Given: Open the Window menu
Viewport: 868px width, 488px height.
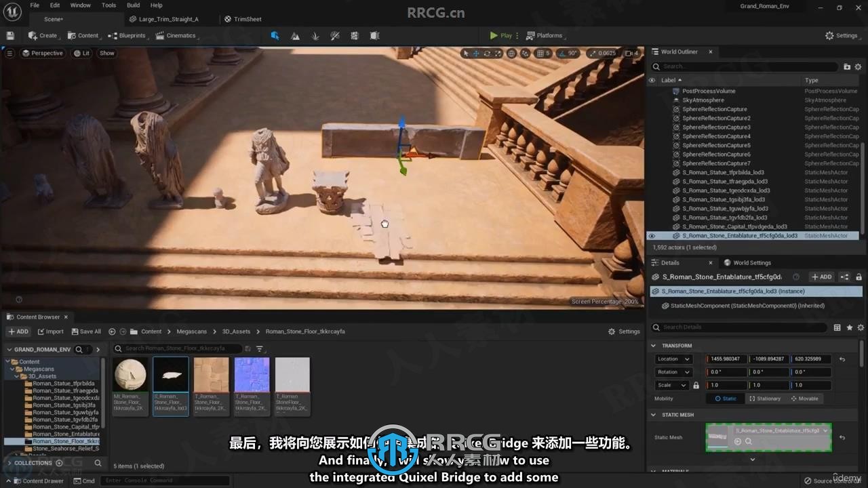Looking at the screenshot, I should coord(81,5).
